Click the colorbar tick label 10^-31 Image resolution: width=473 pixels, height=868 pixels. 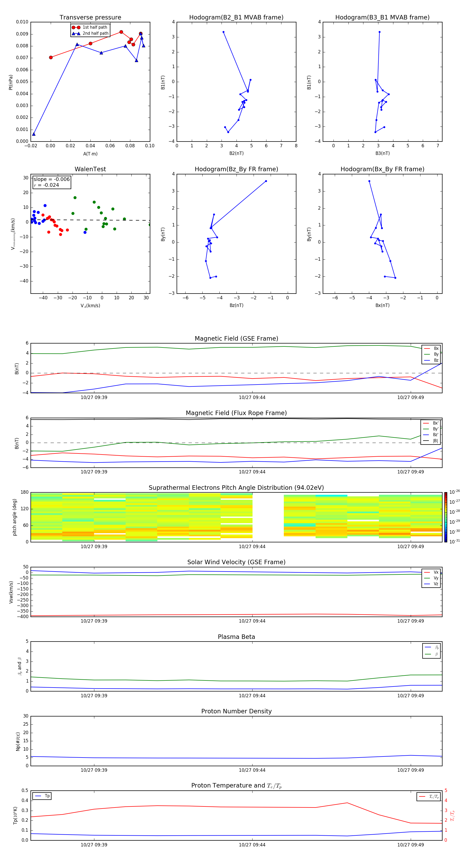click(x=454, y=542)
